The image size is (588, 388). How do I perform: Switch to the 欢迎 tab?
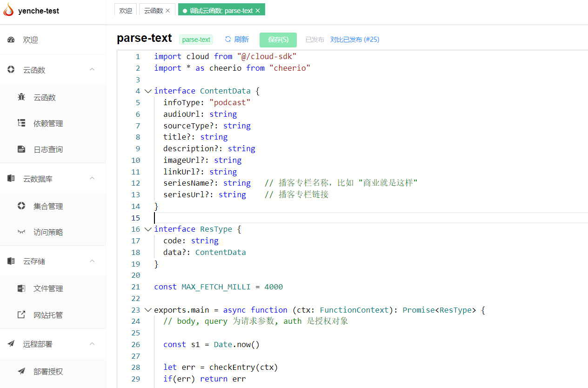coord(126,11)
